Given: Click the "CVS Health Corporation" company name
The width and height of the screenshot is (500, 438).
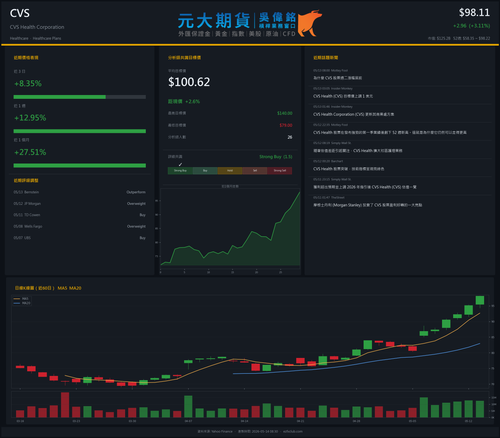Looking at the screenshot, I should pyautogui.click(x=37, y=27).
